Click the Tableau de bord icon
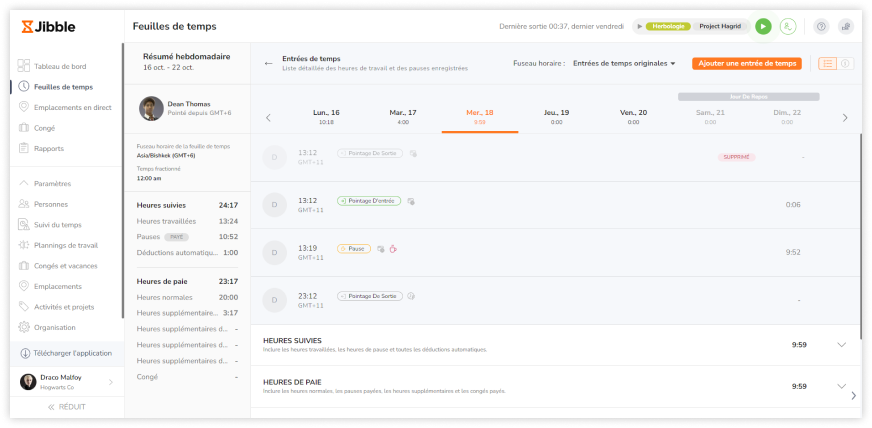872x428 pixels. coord(23,66)
